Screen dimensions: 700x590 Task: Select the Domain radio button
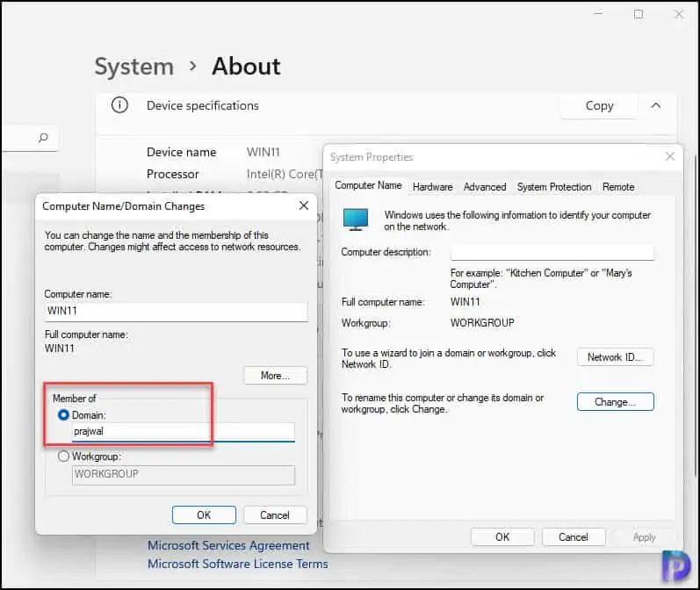(x=63, y=414)
